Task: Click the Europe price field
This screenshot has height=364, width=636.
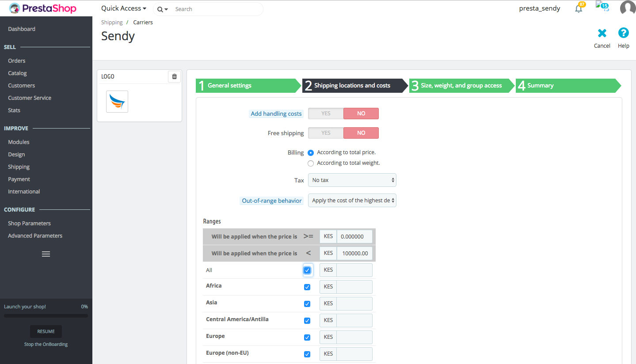Action: tap(354, 337)
